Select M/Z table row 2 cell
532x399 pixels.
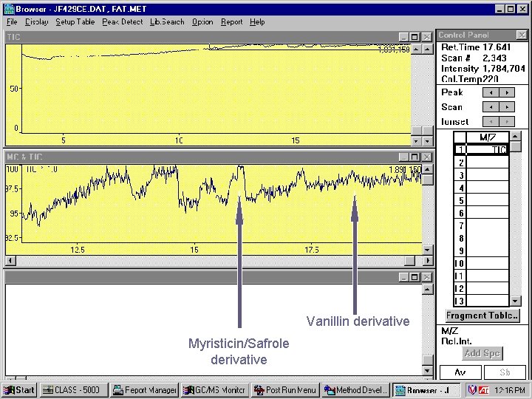pos(488,163)
